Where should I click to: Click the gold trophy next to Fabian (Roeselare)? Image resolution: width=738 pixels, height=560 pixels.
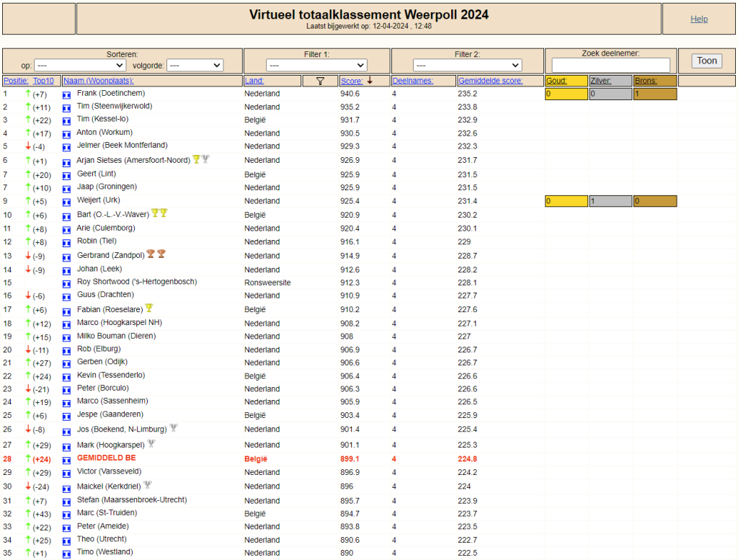click(148, 308)
